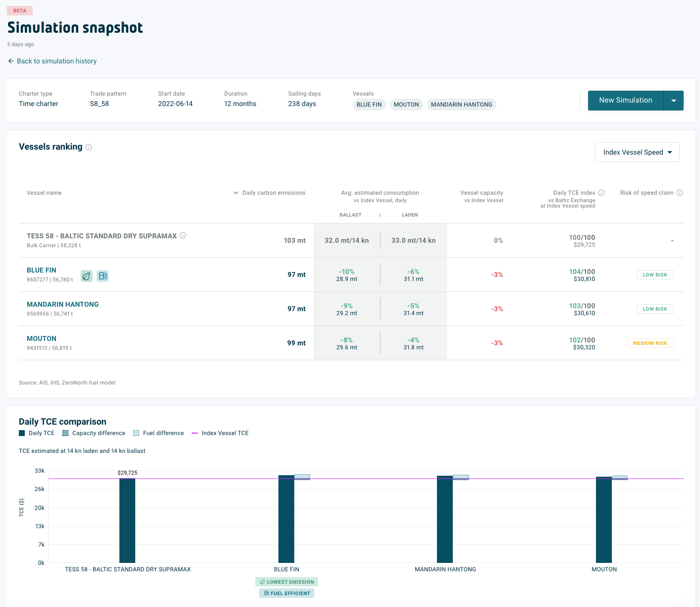Toggle the Capacity difference legend item

(x=94, y=433)
